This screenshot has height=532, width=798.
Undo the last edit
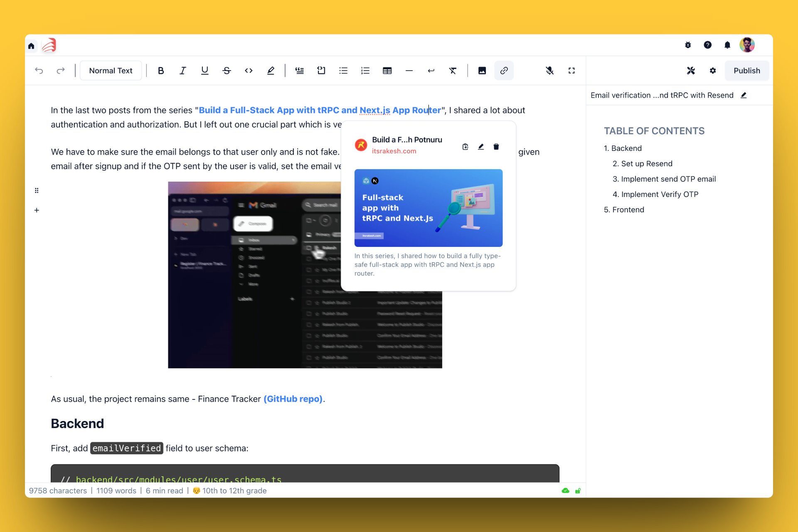tap(39, 70)
